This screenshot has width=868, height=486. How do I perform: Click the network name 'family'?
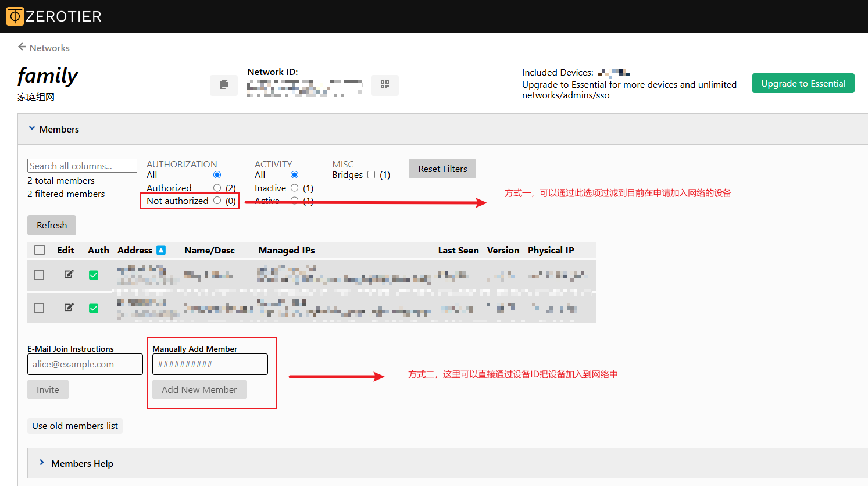pos(48,76)
